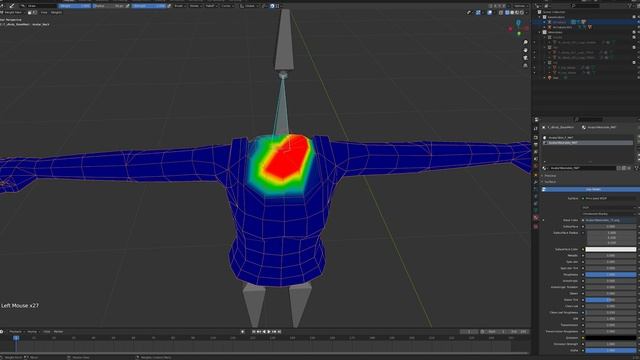
Task: Play the animation in the timeline
Action: point(269,332)
